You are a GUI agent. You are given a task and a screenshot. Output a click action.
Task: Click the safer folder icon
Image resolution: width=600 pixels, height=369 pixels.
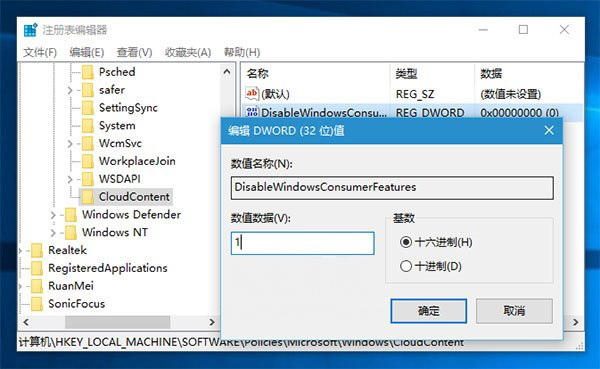coord(88,90)
